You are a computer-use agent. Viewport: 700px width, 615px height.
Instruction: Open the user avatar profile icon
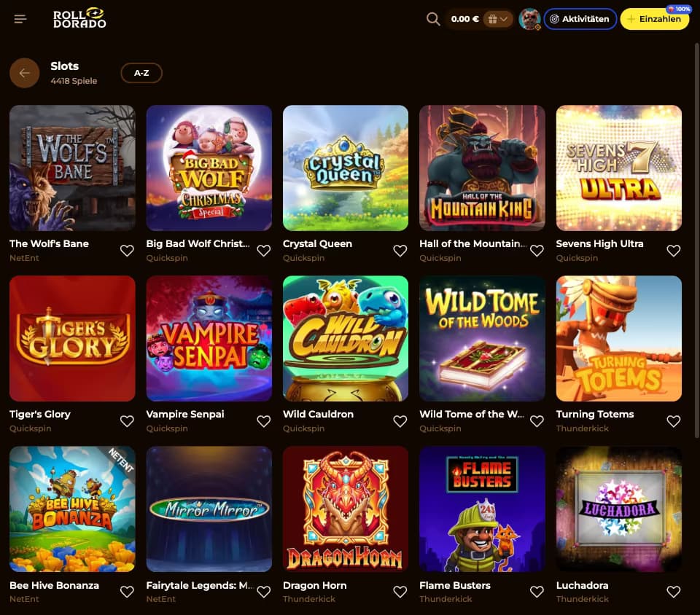click(530, 19)
